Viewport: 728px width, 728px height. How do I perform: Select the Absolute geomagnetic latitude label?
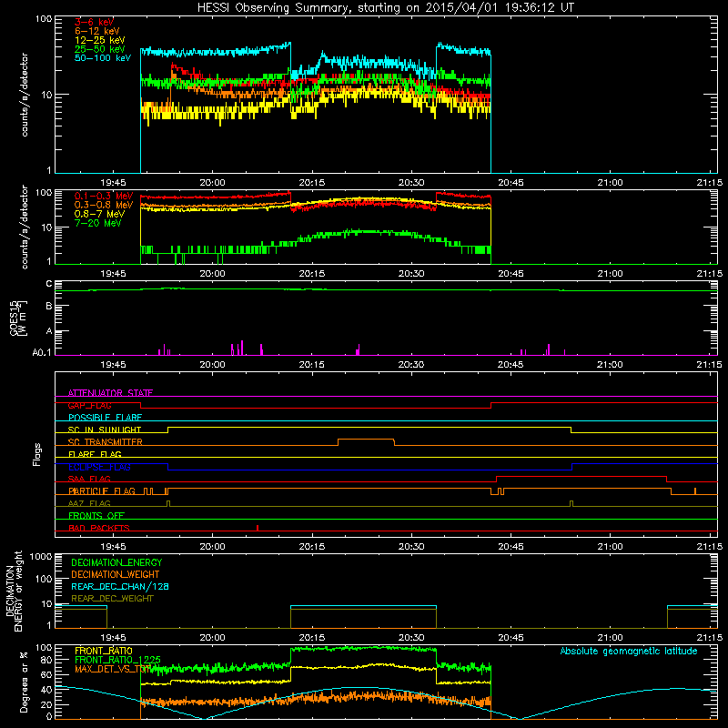(629, 651)
